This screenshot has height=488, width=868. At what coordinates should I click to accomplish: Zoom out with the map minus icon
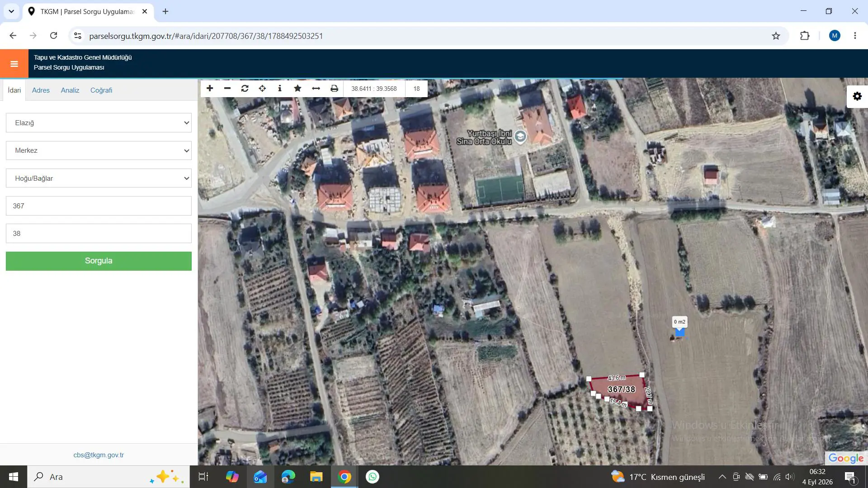227,89
